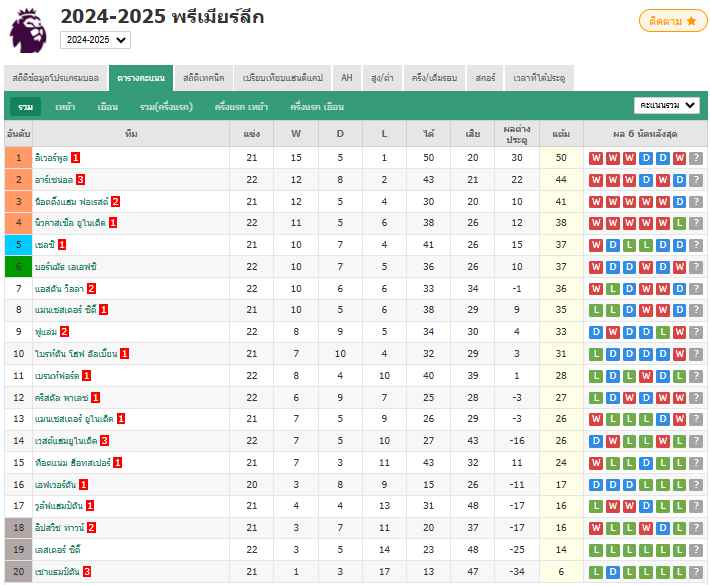
Task: Click red card badge next to น็อตติ้งแฮม ฟอเรสต์
Action: (x=115, y=201)
